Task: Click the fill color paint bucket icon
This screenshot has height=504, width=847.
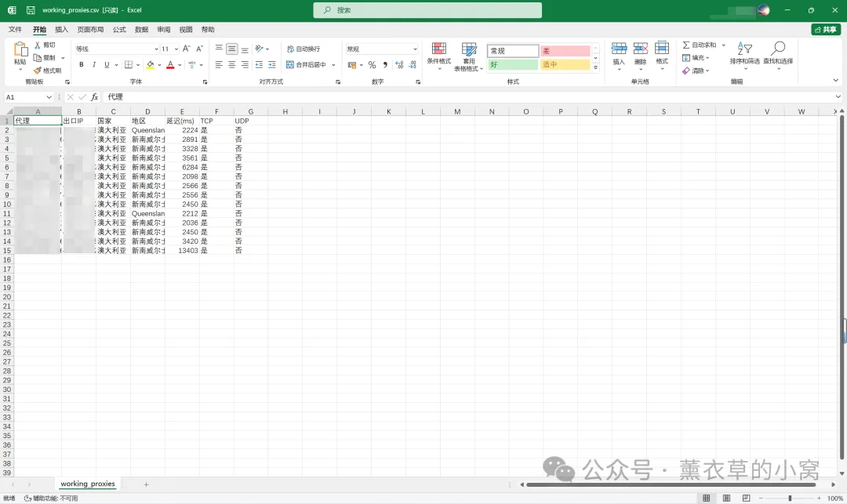Action: 150,65
